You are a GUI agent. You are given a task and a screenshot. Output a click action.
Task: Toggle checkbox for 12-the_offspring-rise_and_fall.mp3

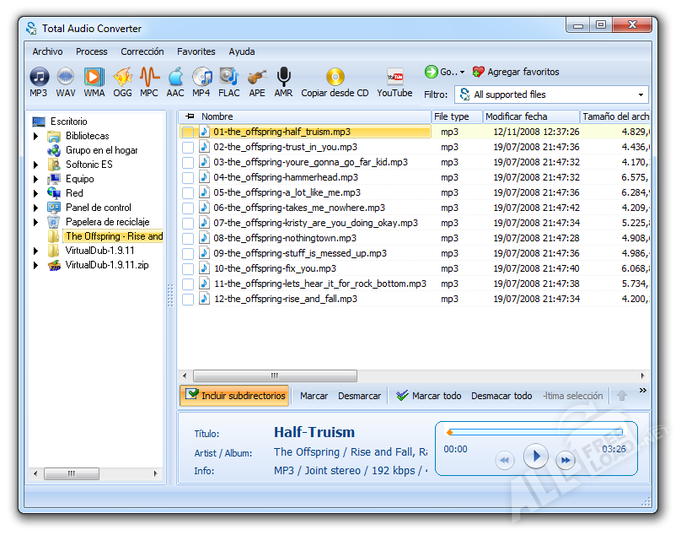coord(188,299)
